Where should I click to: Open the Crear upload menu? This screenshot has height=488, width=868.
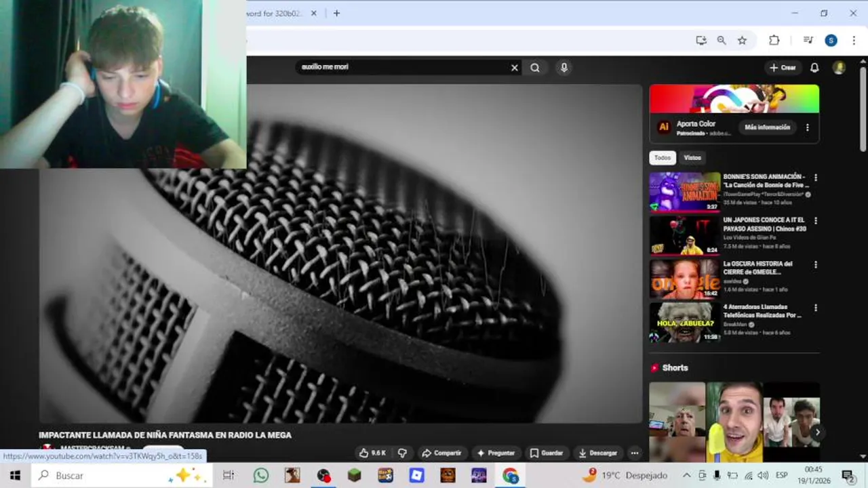(x=783, y=67)
